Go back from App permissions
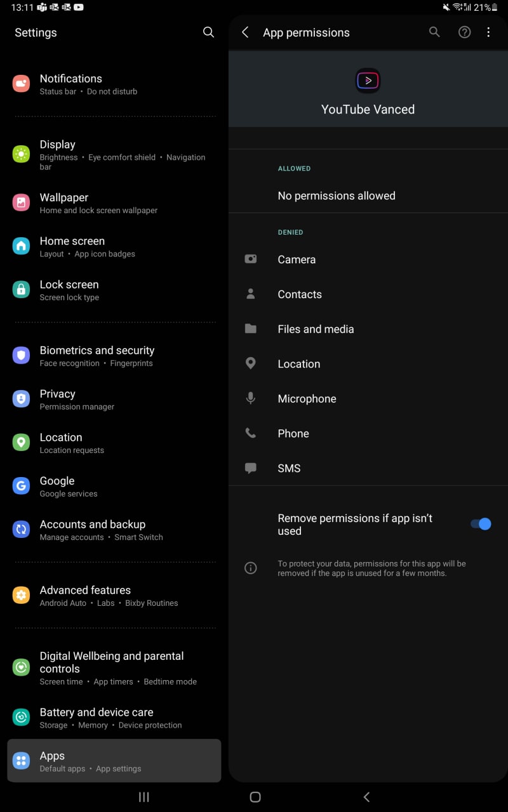The image size is (508, 812). pos(245,32)
